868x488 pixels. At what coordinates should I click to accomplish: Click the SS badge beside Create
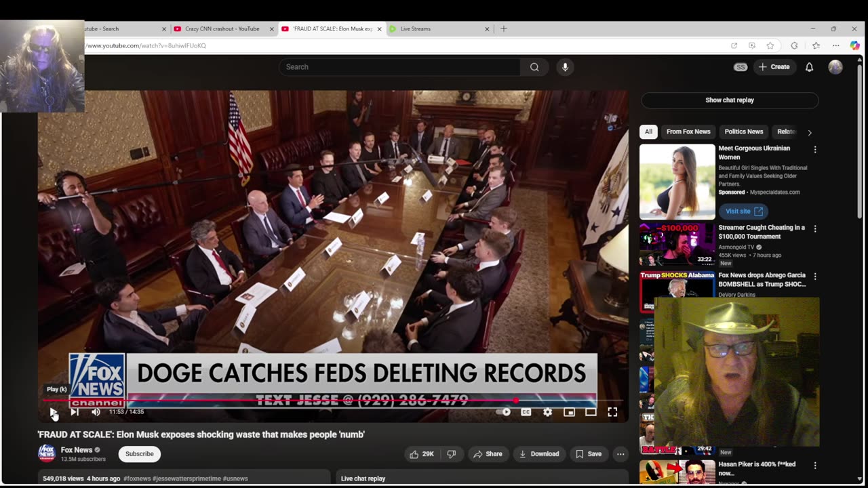pyautogui.click(x=741, y=67)
